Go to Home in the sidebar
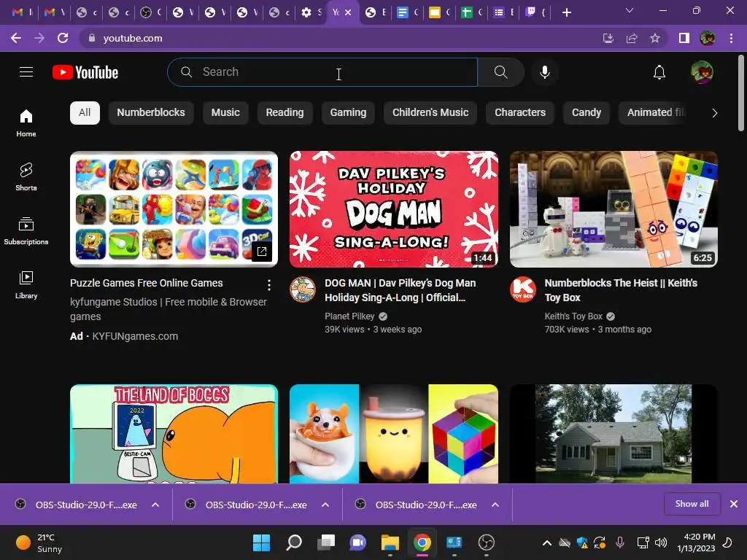Image resolution: width=747 pixels, height=560 pixels. point(26,122)
